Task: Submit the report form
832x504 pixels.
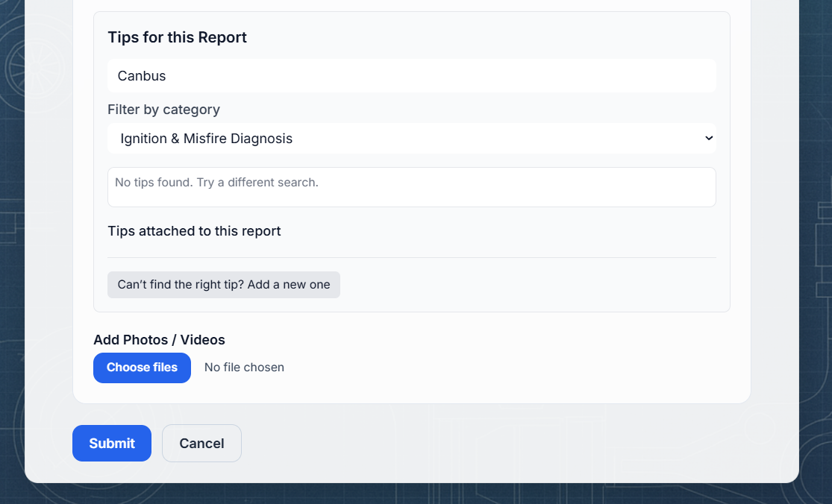Action: (112, 444)
